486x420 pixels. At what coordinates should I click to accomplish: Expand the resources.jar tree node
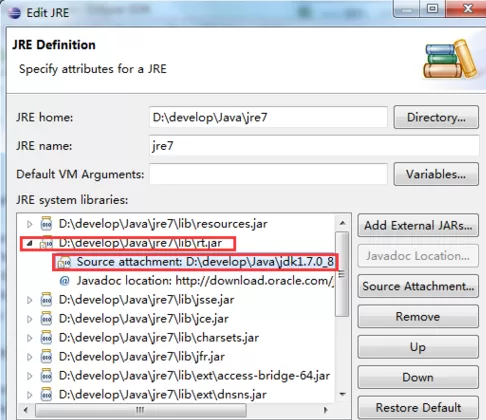[x=30, y=224]
